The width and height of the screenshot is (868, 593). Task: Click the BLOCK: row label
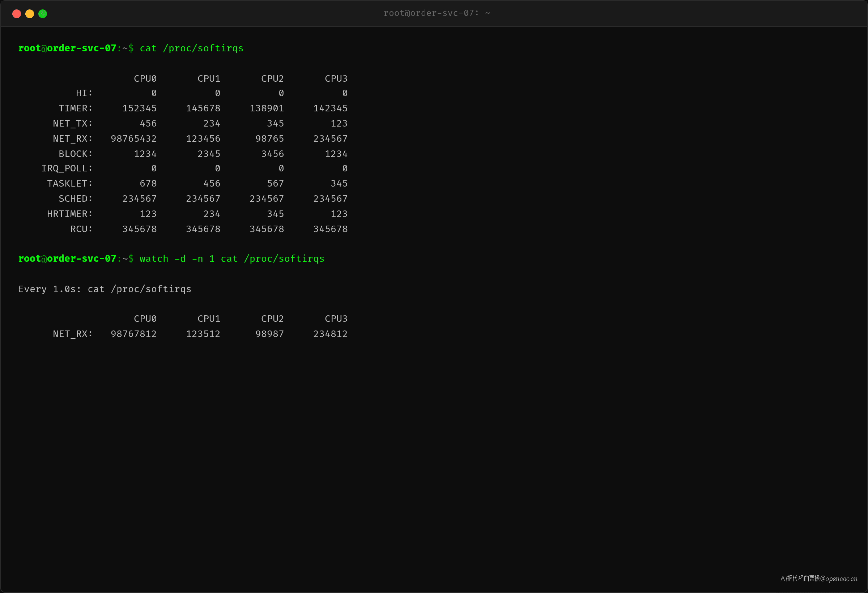click(x=76, y=154)
